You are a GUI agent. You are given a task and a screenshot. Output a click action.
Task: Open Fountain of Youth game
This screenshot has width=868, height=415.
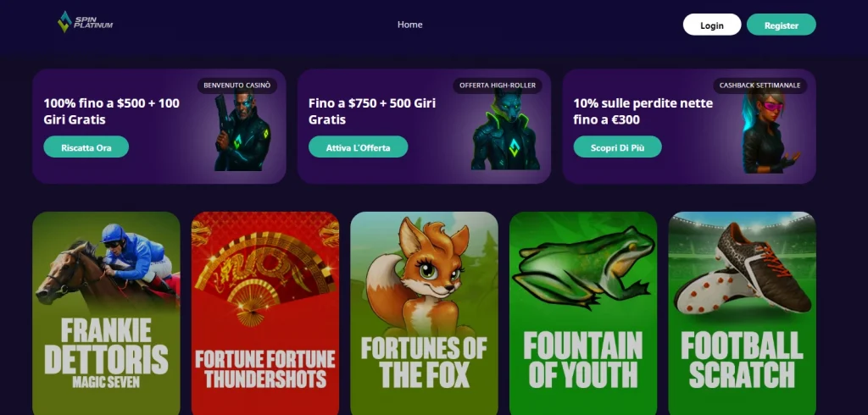tap(583, 313)
